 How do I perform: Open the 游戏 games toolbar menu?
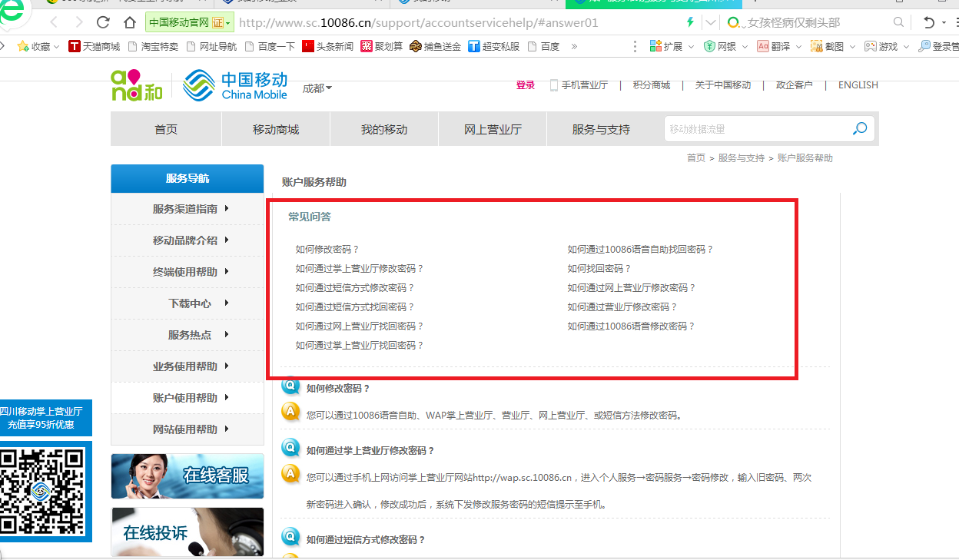[x=888, y=46]
